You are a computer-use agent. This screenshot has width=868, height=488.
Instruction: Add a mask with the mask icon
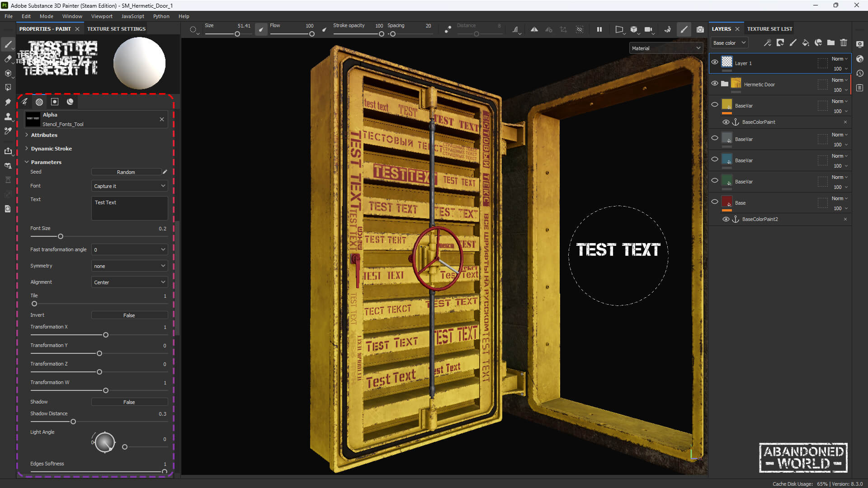(x=780, y=43)
